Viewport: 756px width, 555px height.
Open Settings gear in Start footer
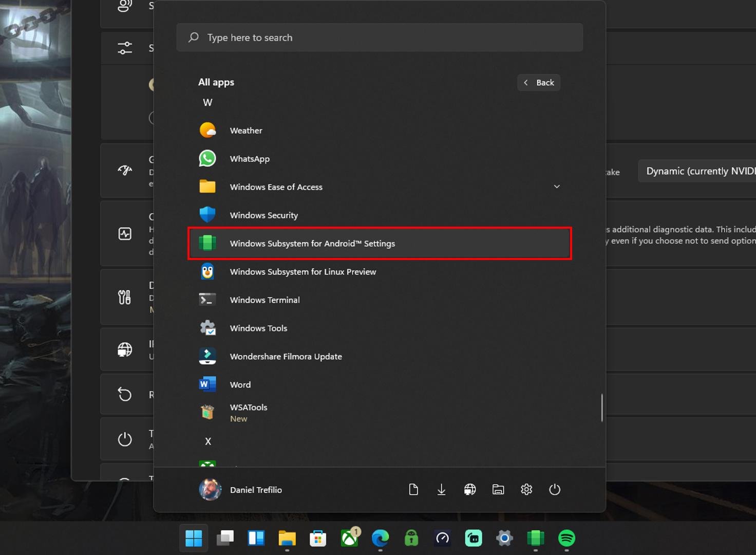click(x=526, y=490)
